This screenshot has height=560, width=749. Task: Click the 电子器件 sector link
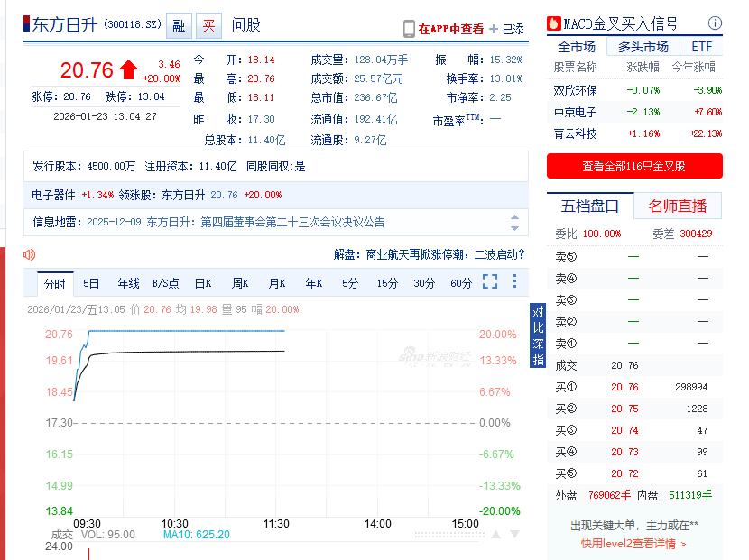click(53, 196)
